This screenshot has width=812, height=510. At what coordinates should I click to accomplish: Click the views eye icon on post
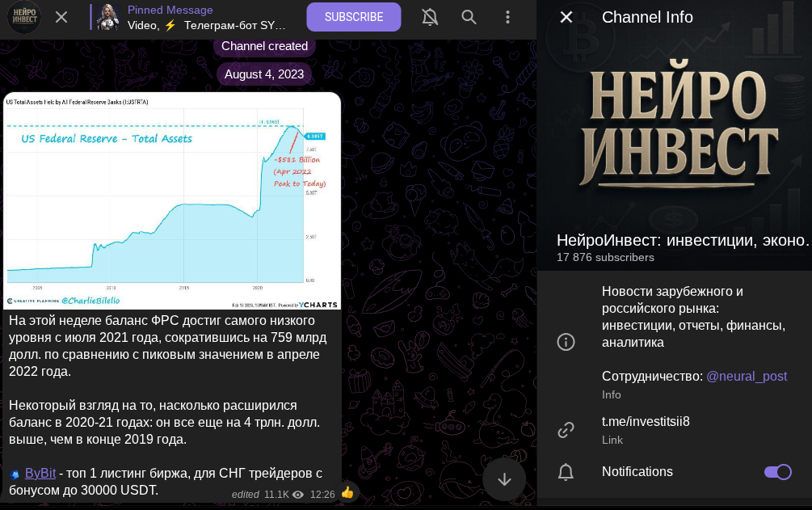pos(298,495)
